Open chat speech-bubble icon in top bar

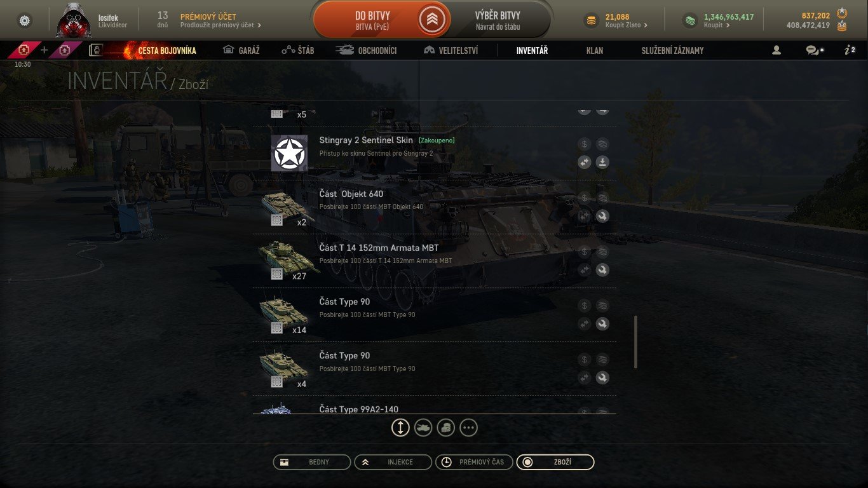(x=813, y=50)
